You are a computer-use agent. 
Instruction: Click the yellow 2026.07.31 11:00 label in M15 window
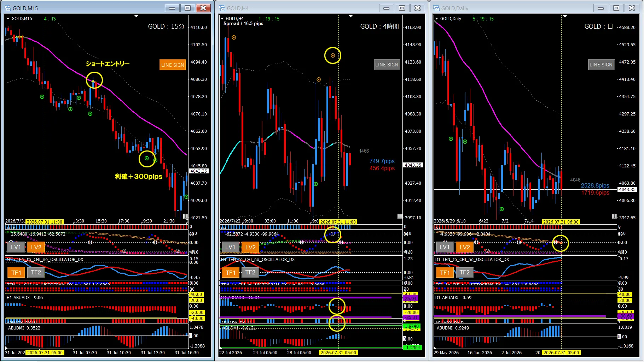point(45,222)
